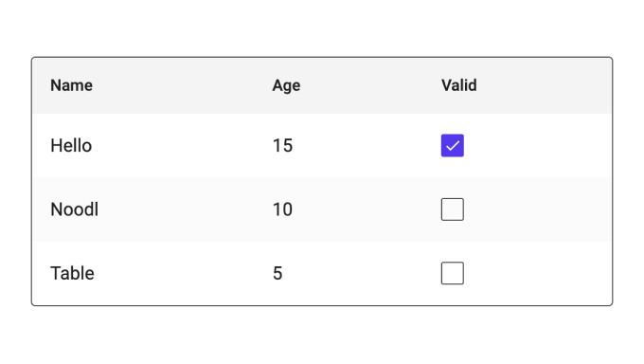Click the header area right of Valid
Screen dimensions: 644x364
point(545,85)
